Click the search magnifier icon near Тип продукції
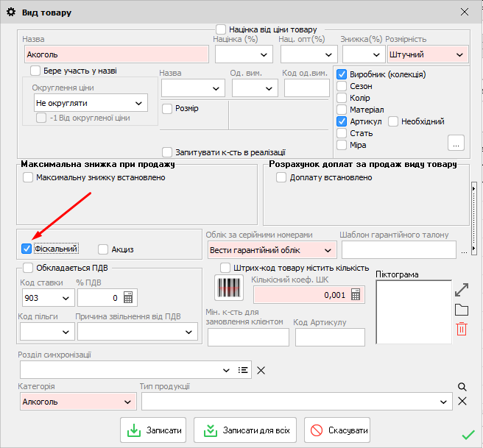This screenshot has height=448, width=483. click(x=462, y=387)
